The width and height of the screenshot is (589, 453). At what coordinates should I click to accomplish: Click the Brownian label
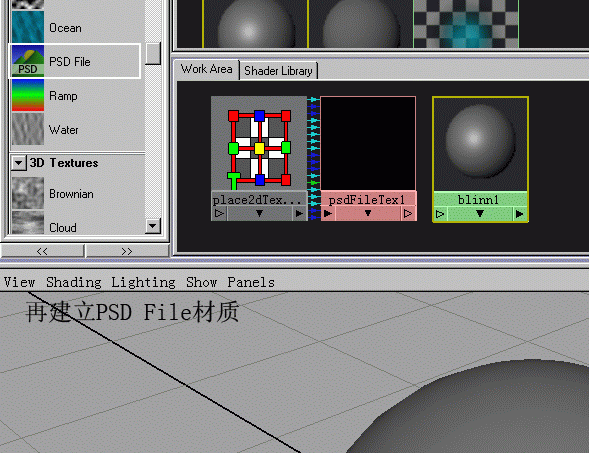point(71,194)
